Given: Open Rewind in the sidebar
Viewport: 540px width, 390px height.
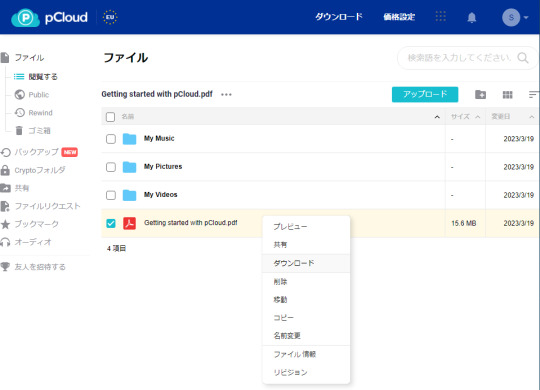Looking at the screenshot, I should click(x=40, y=113).
